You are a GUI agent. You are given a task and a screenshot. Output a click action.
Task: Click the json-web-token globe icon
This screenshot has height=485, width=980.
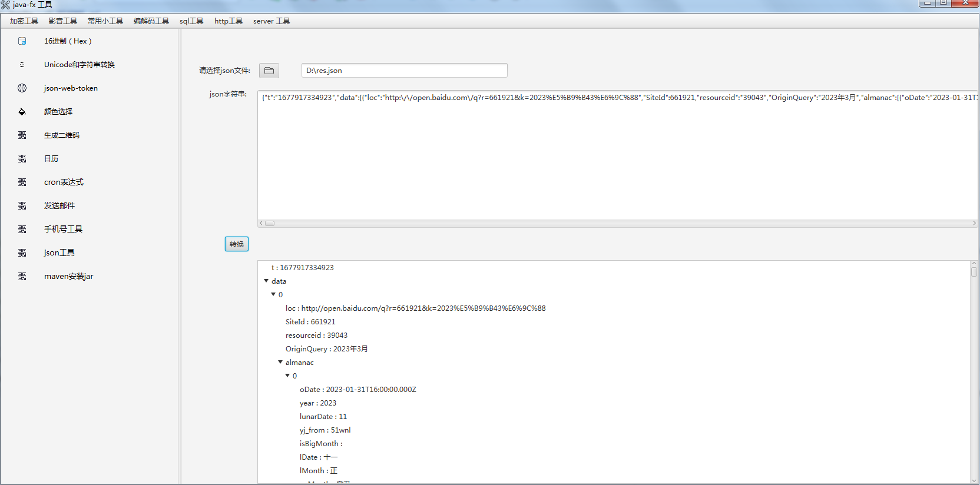click(x=22, y=88)
